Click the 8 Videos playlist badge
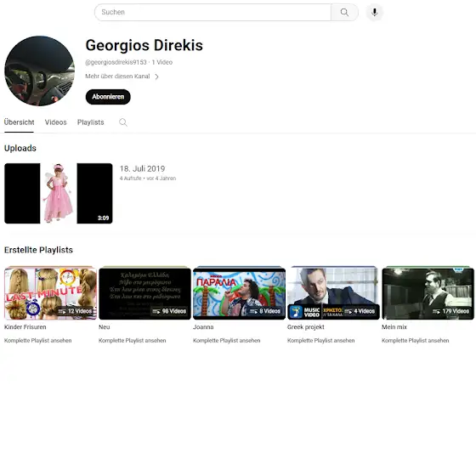Viewport: 476px width, 476px height. (x=264, y=311)
